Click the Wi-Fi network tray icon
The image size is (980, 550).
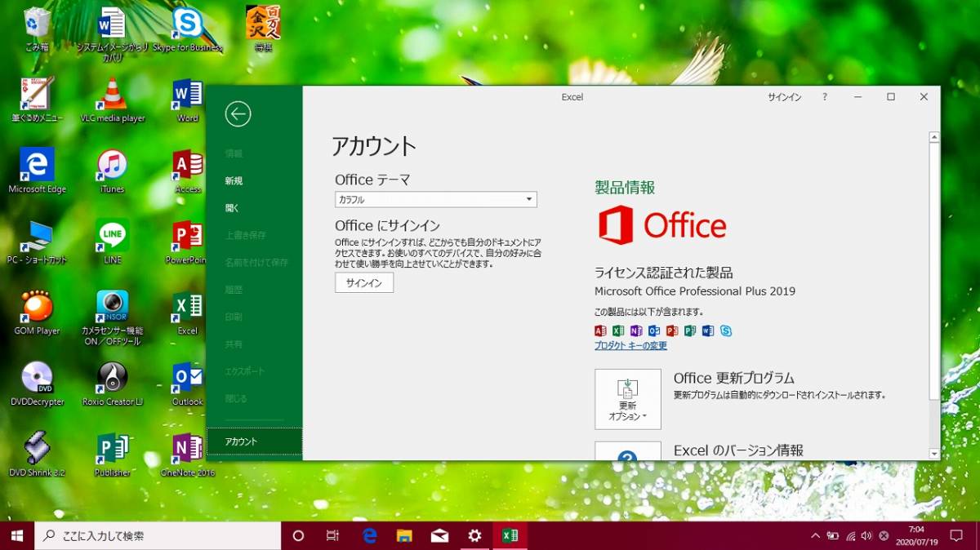click(850, 536)
